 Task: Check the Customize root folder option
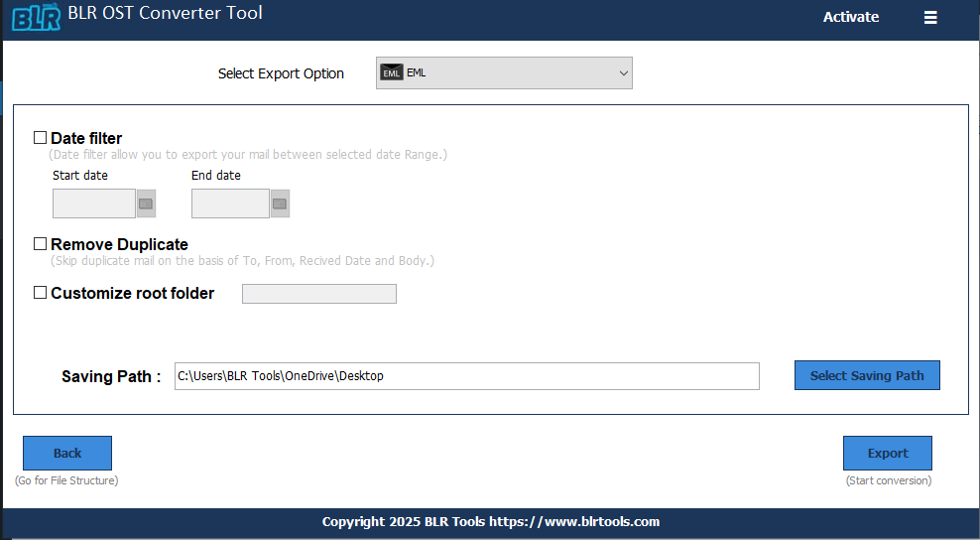click(x=40, y=292)
